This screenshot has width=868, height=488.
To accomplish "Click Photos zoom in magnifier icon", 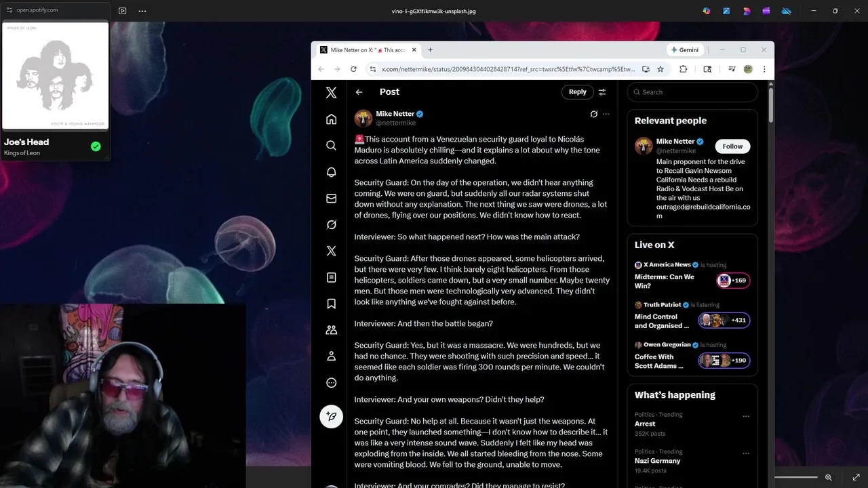I will tap(828, 477).
